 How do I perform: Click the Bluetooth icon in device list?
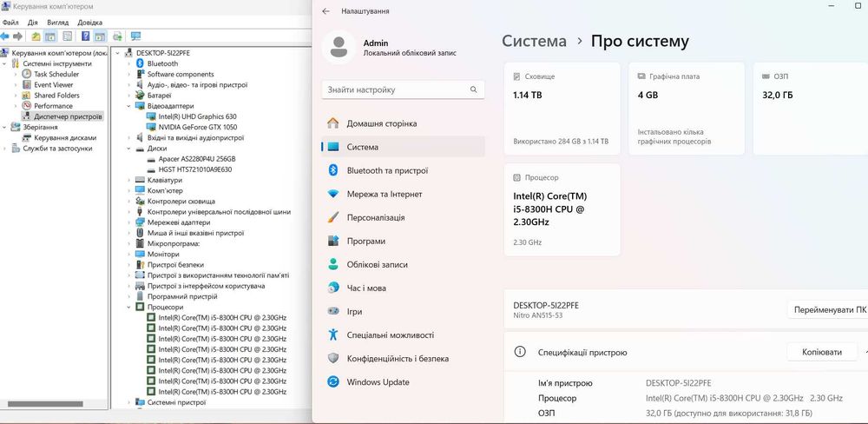point(140,63)
